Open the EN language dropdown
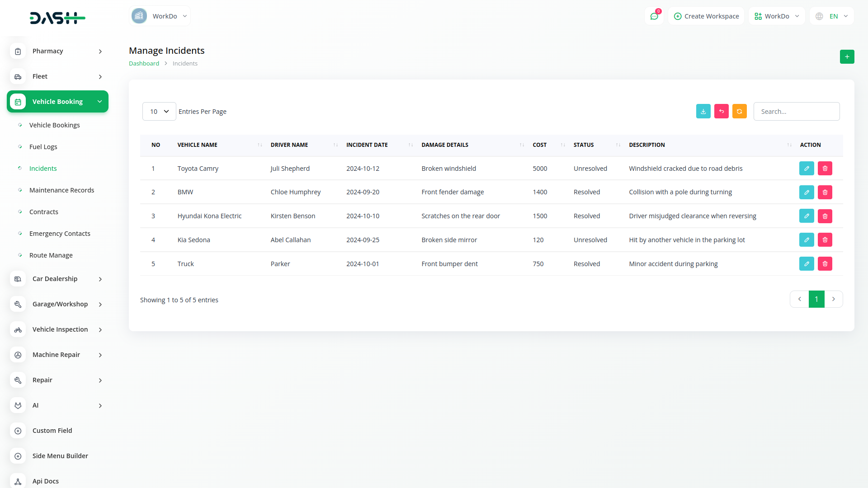The height and width of the screenshot is (488, 868). click(x=832, y=16)
